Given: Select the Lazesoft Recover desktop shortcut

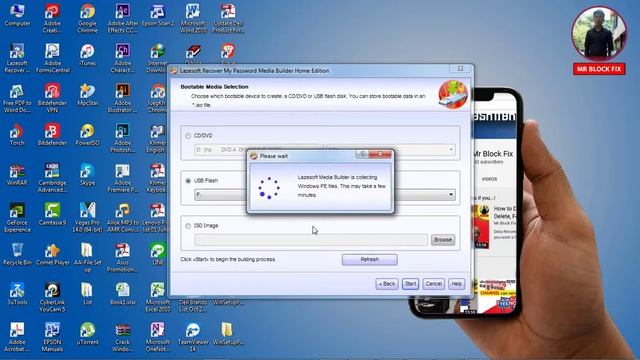Looking at the screenshot, I should 17,58.
